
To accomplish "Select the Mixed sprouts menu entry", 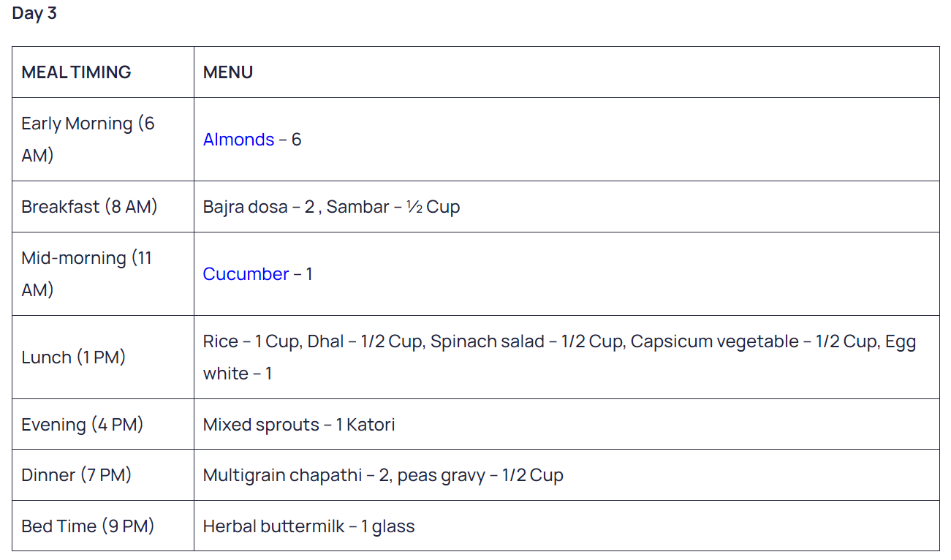I will pyautogui.click(x=299, y=425).
